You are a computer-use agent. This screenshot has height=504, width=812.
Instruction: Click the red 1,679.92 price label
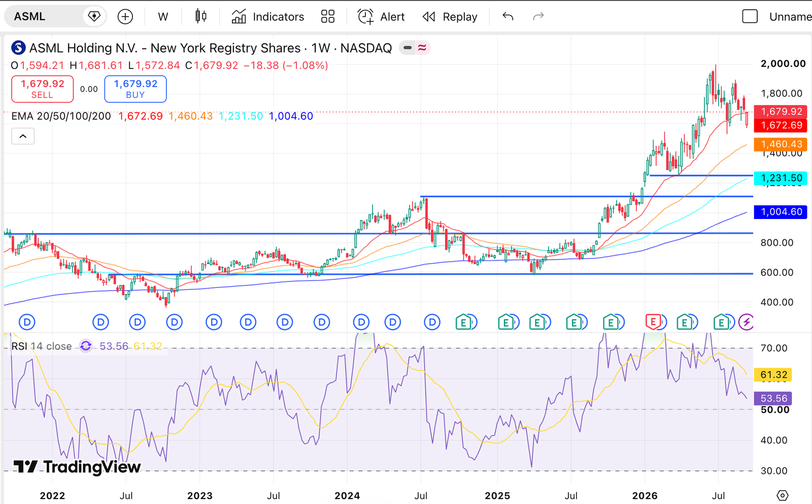coord(781,112)
